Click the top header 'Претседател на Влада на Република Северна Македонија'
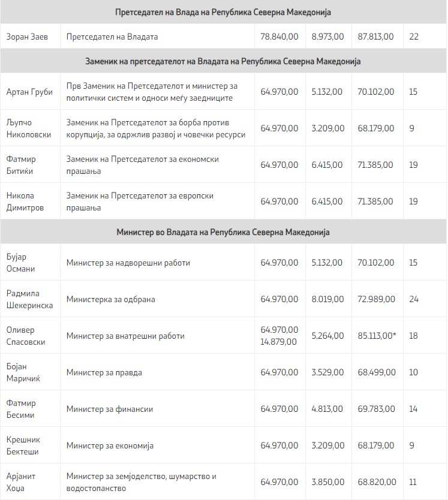 pyautogui.click(x=223, y=13)
